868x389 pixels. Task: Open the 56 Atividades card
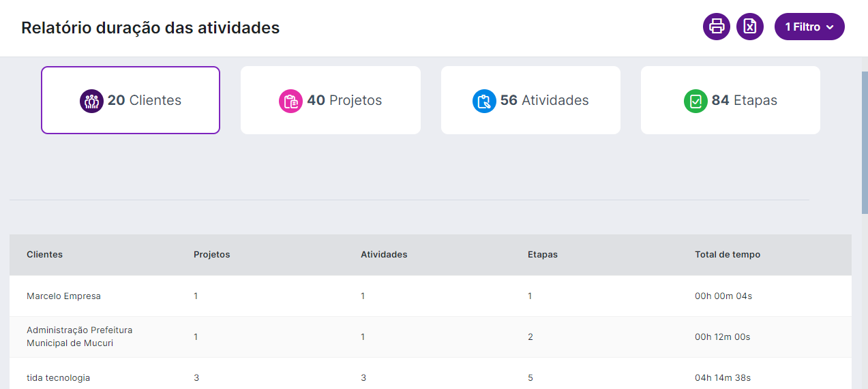530,100
